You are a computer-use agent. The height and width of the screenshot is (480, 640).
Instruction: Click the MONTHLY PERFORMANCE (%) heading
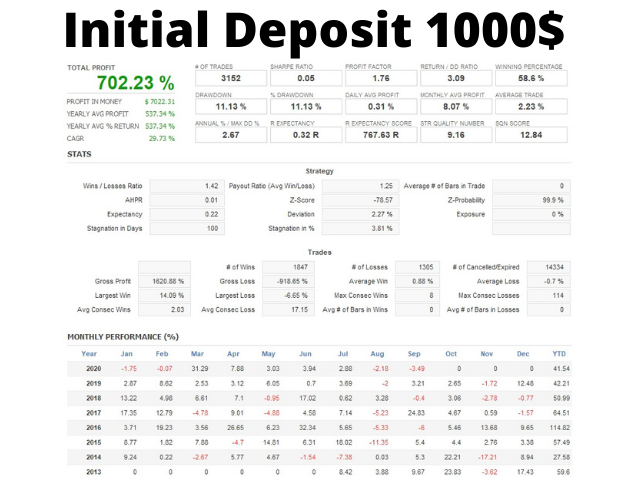[123, 337]
